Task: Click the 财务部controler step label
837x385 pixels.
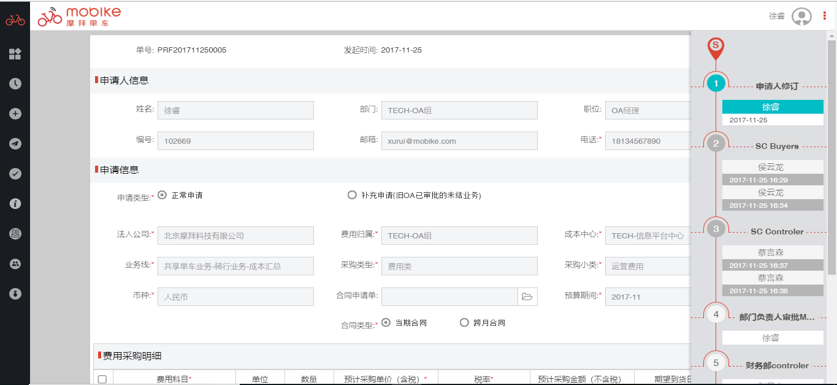Action: (x=777, y=366)
